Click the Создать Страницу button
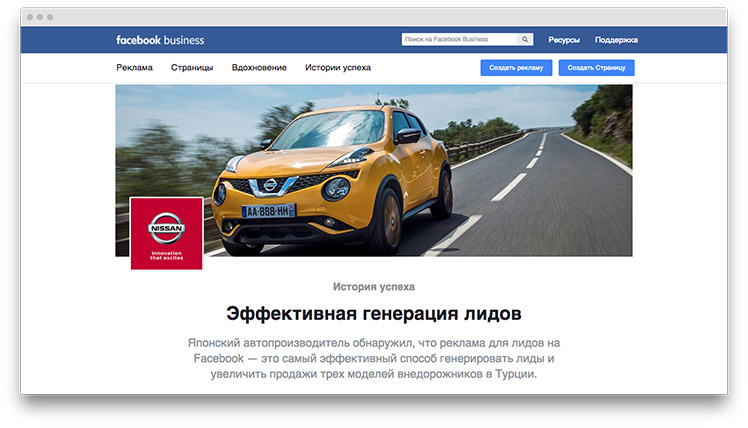The height and width of the screenshot is (428, 748). (x=596, y=68)
